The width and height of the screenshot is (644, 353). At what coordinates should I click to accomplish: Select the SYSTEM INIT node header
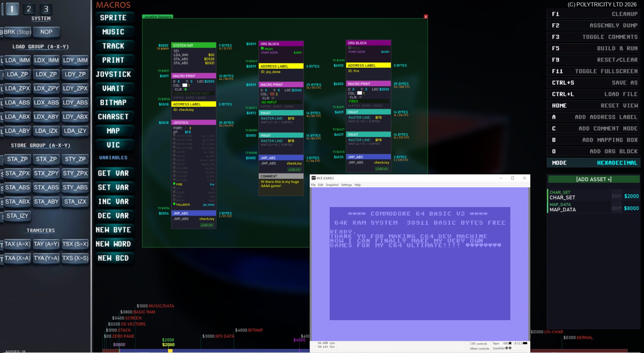point(194,45)
